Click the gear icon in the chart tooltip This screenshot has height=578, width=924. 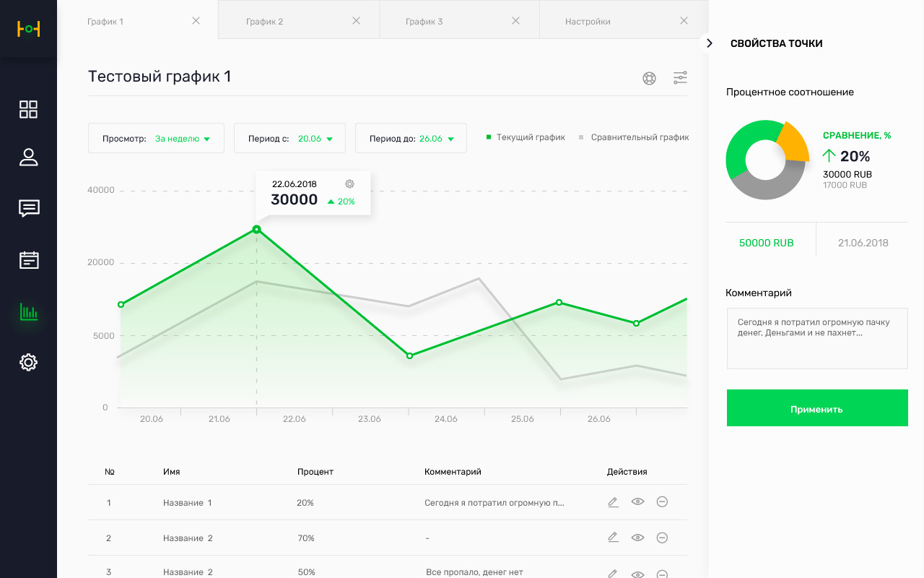coord(350,184)
